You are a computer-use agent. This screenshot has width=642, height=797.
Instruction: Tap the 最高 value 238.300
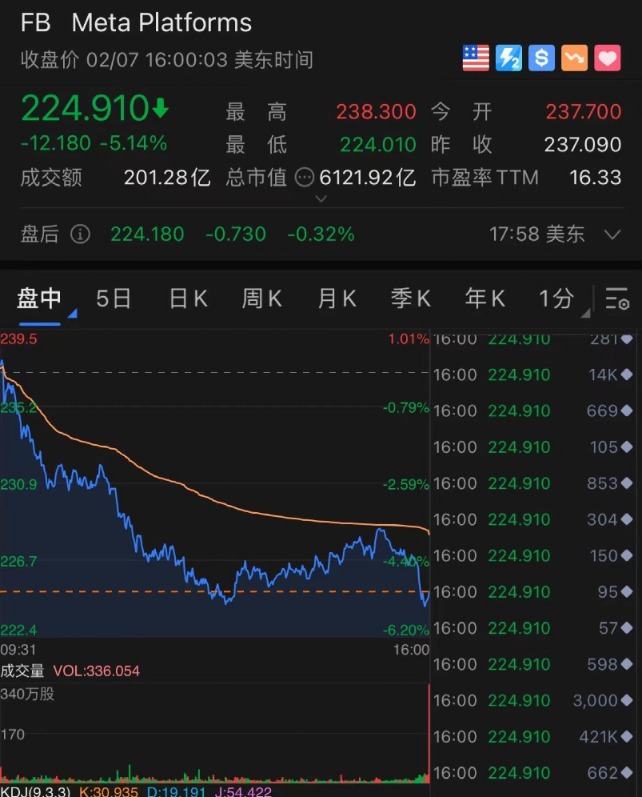click(x=376, y=112)
